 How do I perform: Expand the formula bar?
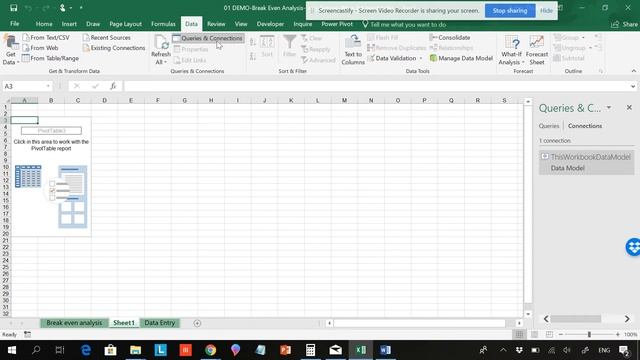coord(633,86)
